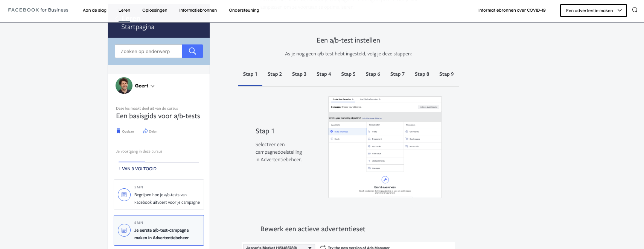Open site search icon in header

(x=635, y=10)
